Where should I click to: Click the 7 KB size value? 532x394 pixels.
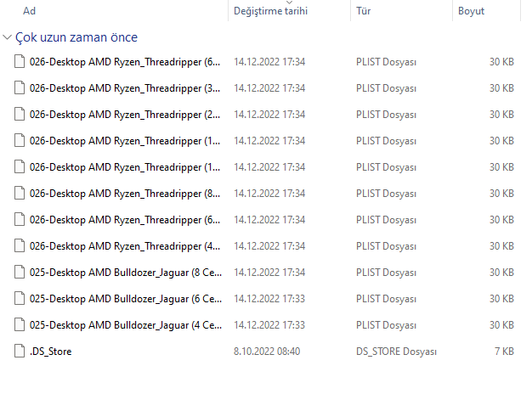(501, 352)
